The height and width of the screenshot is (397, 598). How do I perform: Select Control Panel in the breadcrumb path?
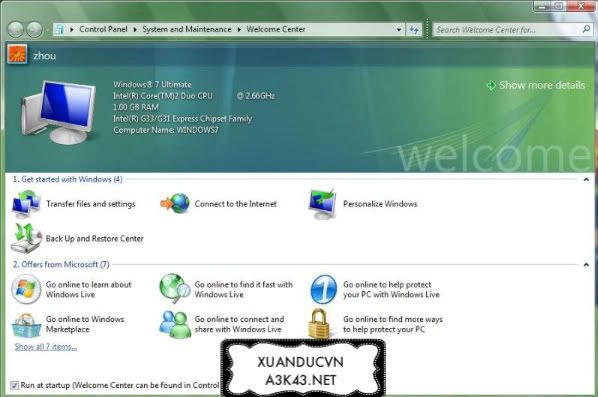click(x=103, y=29)
